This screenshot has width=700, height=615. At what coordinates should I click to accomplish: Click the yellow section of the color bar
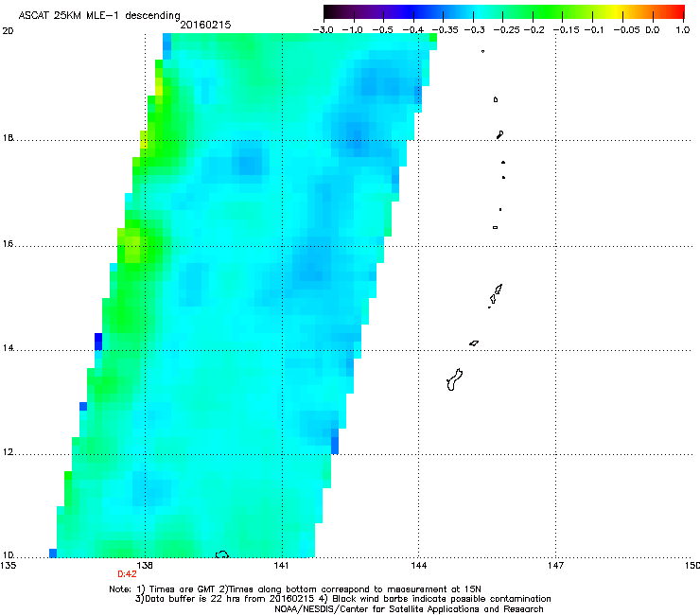coord(617,11)
